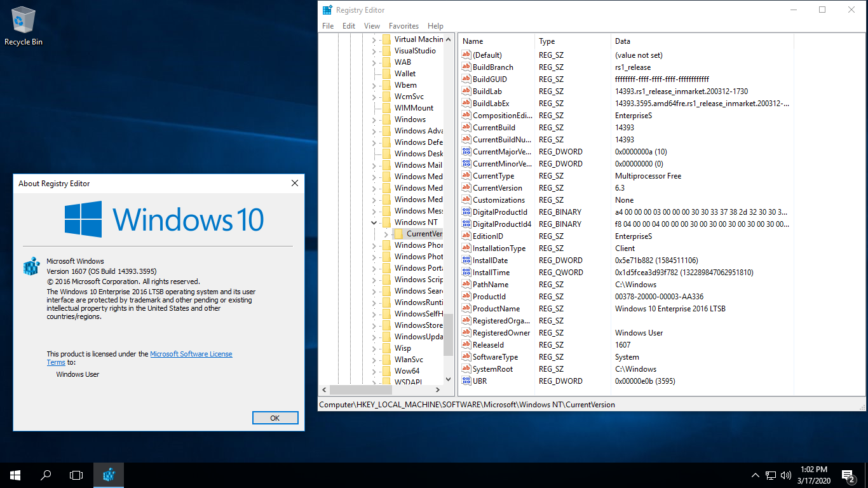Open the Help menu
This screenshot has height=488, width=868.
click(x=435, y=26)
